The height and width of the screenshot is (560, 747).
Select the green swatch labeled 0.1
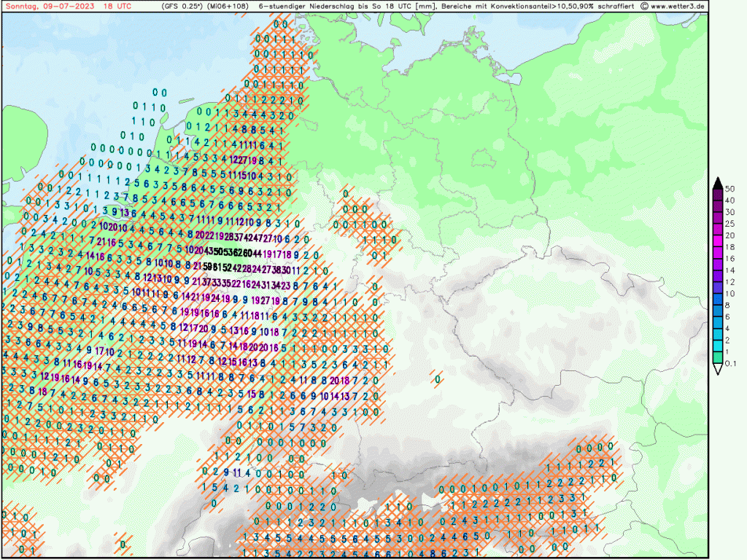point(718,357)
